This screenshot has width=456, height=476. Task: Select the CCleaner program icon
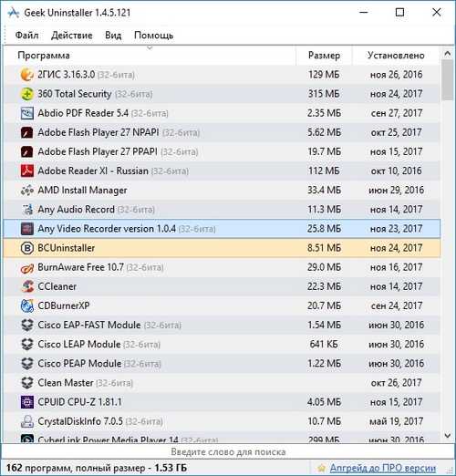click(x=26, y=286)
